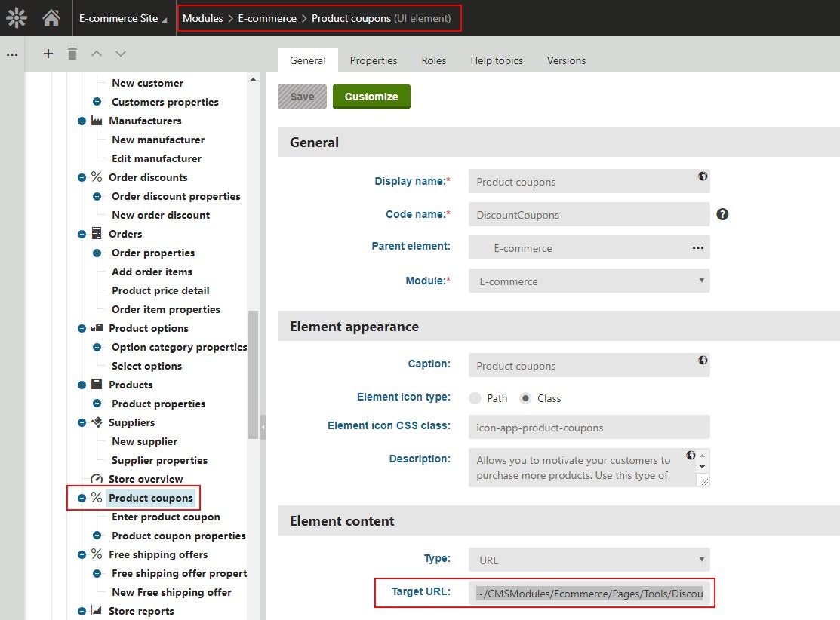Open help icon next to Code name
The image size is (840, 620).
pyautogui.click(x=722, y=214)
